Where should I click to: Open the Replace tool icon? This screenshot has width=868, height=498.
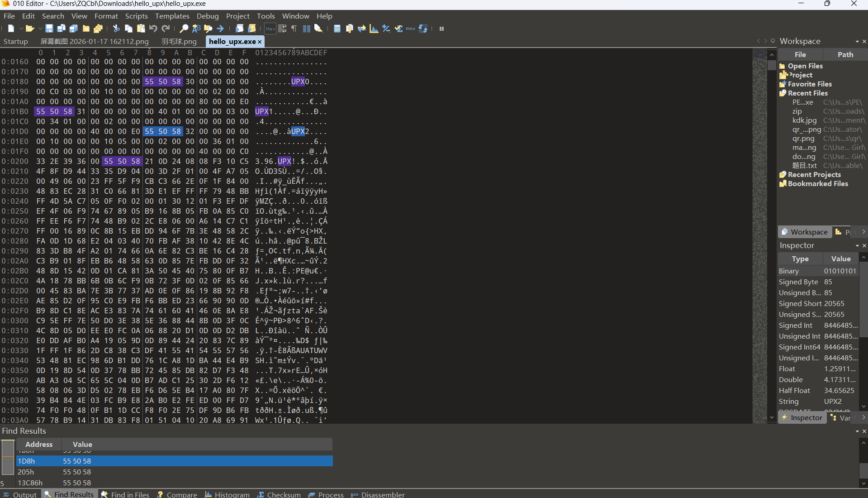[196, 29]
